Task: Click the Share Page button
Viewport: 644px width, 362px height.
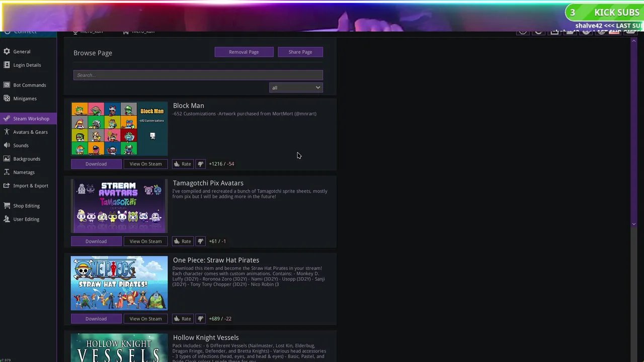Action: 300,52
